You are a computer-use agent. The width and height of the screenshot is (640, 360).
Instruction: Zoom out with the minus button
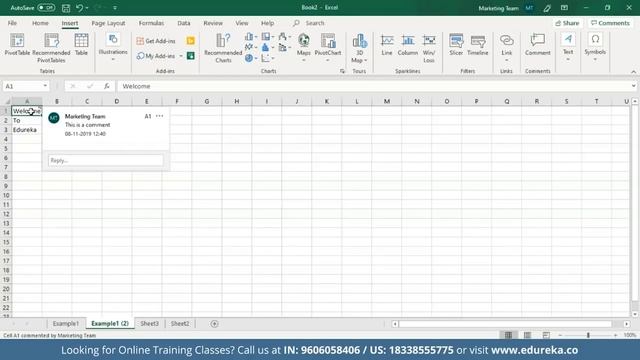point(560,335)
